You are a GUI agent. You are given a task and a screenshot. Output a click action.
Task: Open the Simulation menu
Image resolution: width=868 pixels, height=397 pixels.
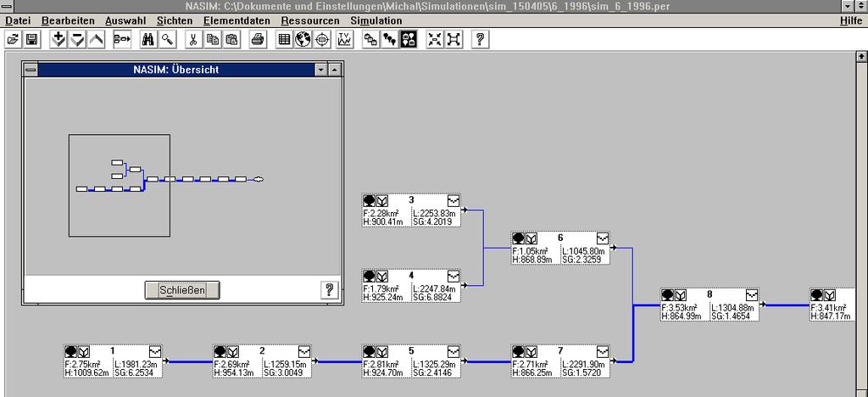click(x=376, y=20)
